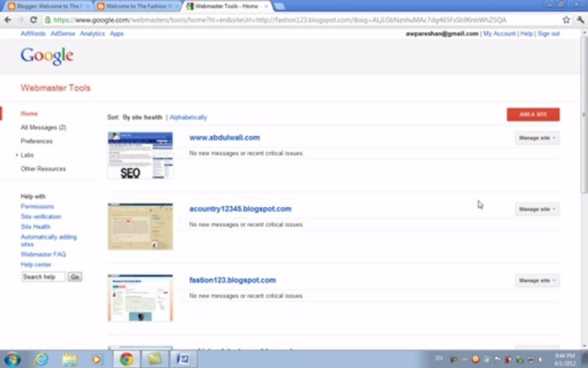Select the Webmaster Tools - Home tab
Screen dimensions: 588x368
[227, 6]
